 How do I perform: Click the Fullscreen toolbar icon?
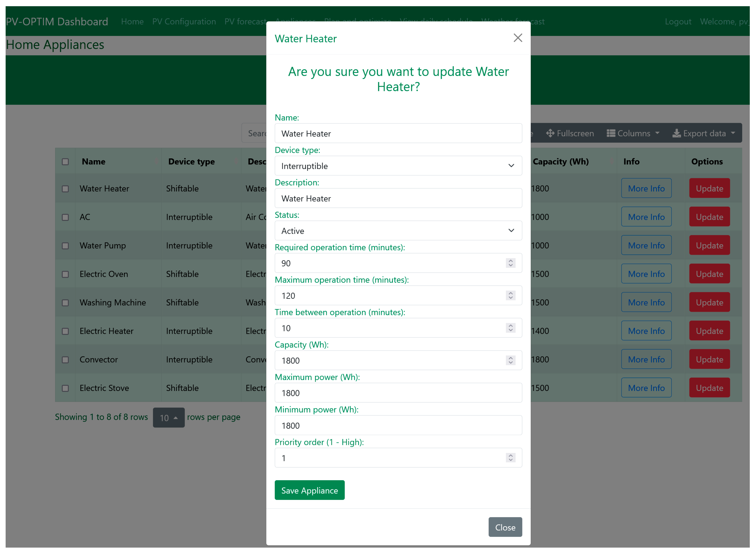[550, 133]
